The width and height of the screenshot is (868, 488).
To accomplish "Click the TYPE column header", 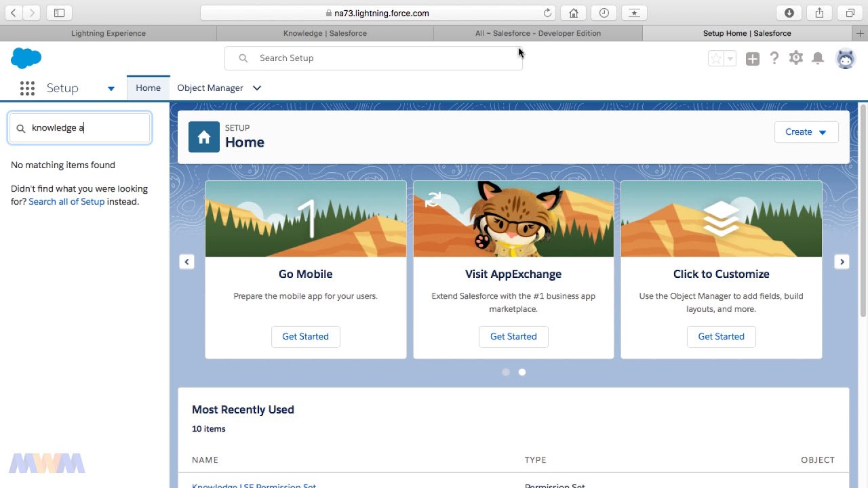I will click(535, 460).
